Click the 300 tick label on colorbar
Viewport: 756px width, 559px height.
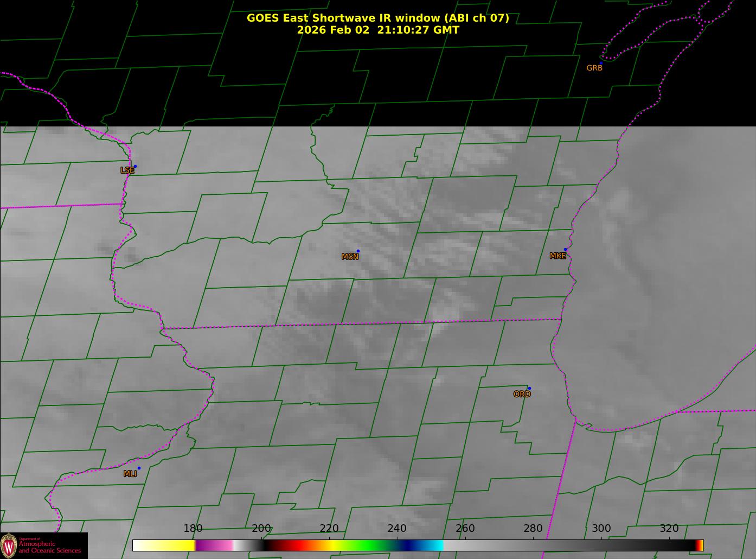[x=601, y=529]
